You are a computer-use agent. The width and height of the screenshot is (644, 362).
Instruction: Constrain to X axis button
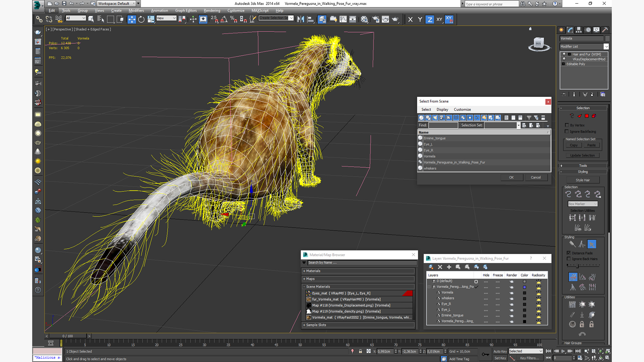pos(410,19)
